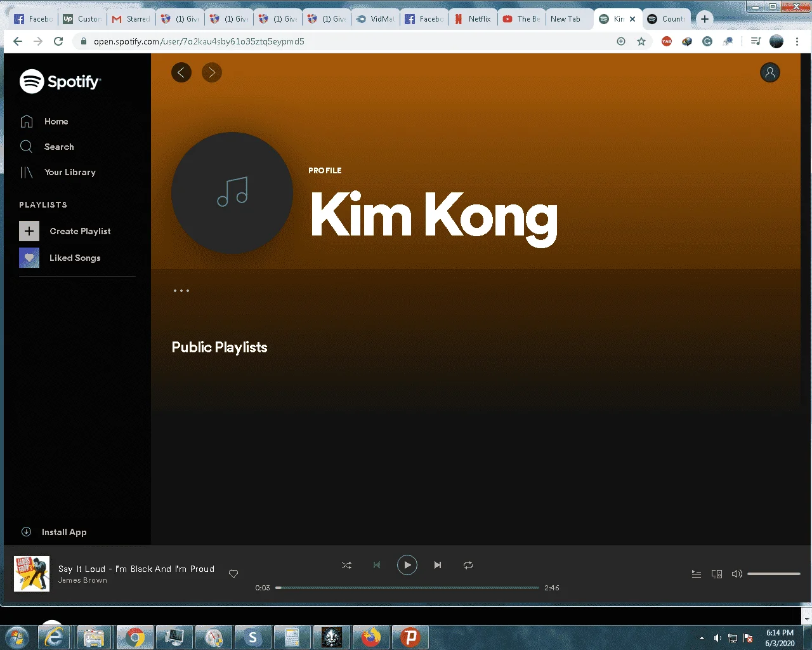Open the three-dot profile options menu
The height and width of the screenshot is (650, 812).
click(181, 291)
